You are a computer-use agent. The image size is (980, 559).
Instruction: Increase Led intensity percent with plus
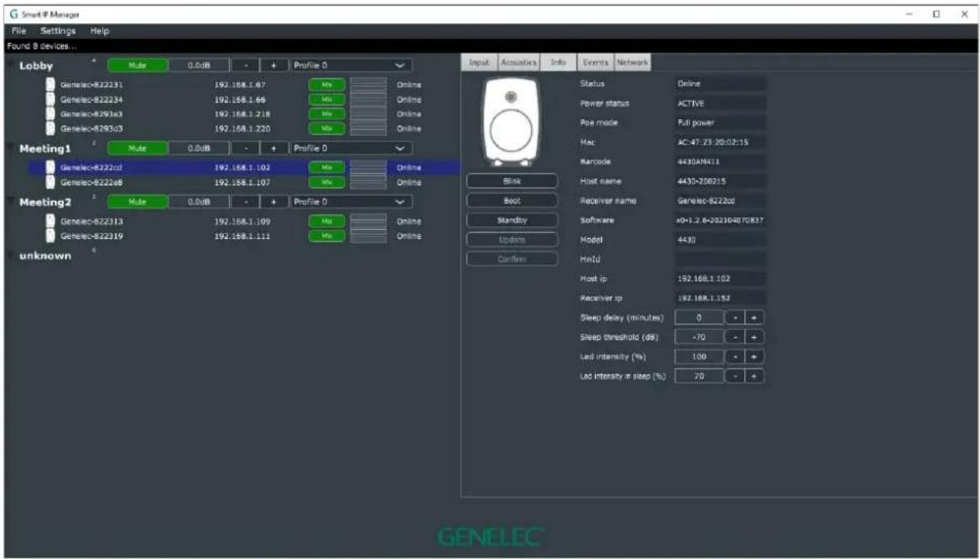(755, 356)
